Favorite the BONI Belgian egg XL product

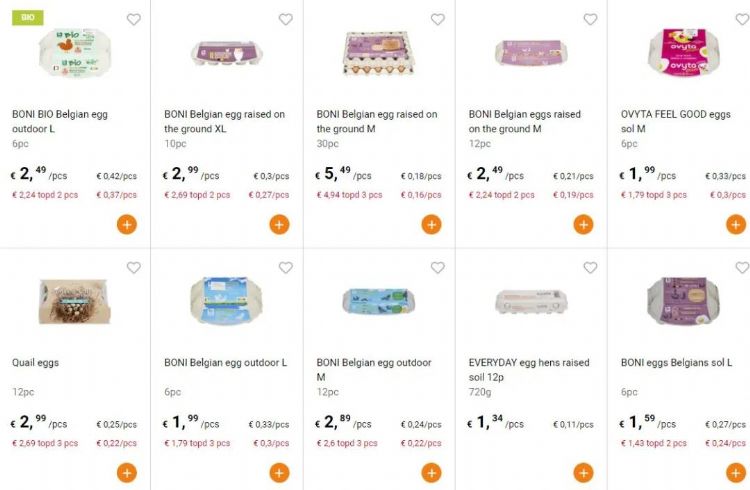tap(285, 19)
